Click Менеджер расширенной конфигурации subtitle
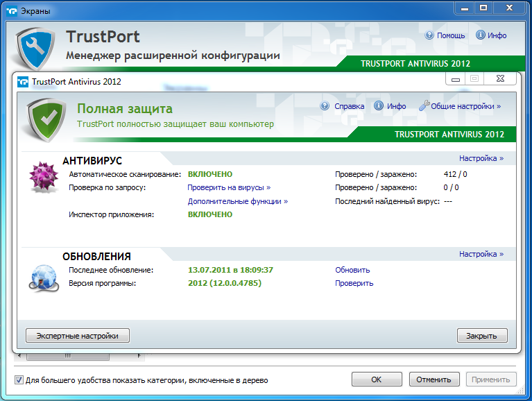532x401 pixels. 173,56
